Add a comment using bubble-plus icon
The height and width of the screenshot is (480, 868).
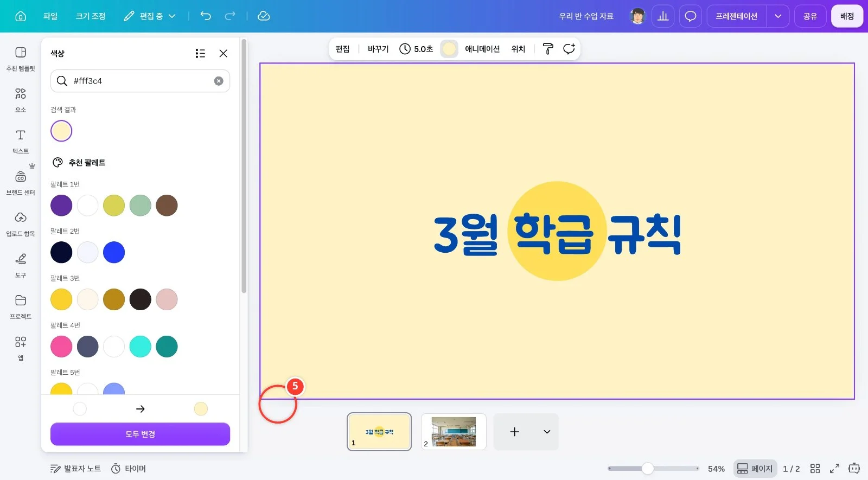click(569, 49)
